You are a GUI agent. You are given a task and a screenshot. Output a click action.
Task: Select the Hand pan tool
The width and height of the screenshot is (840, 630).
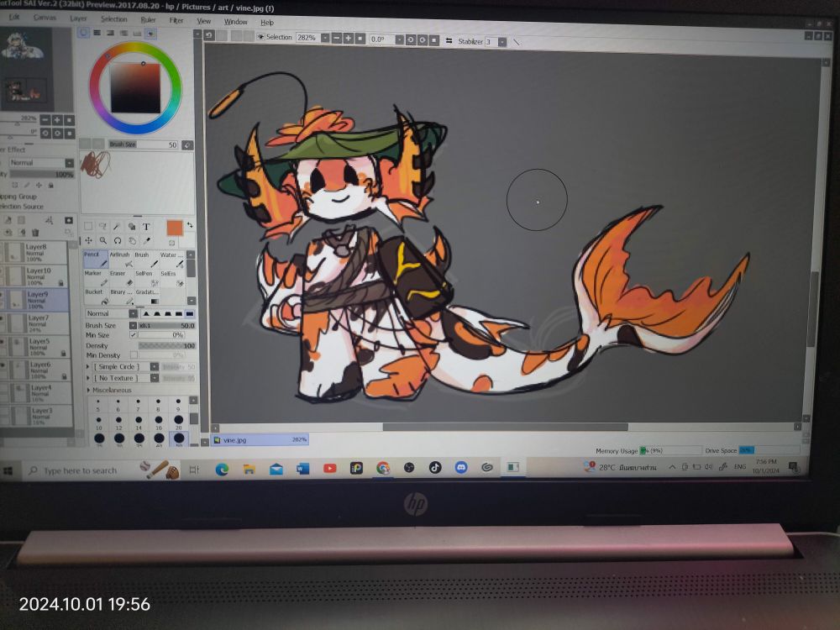[x=132, y=240]
